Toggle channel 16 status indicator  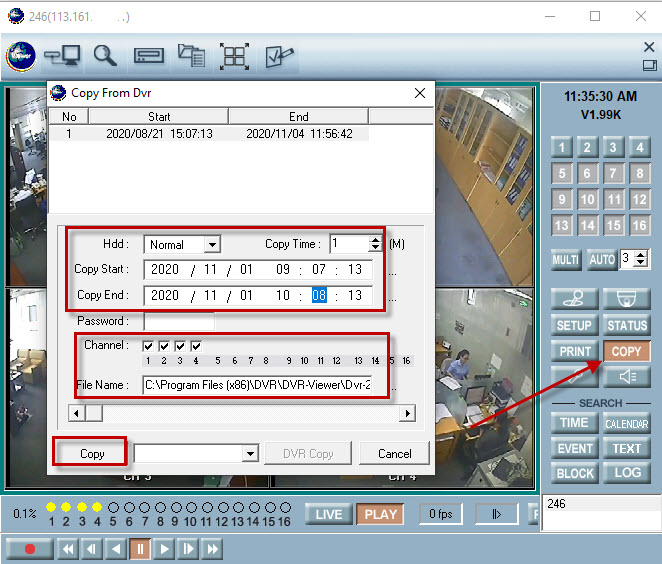(x=286, y=507)
